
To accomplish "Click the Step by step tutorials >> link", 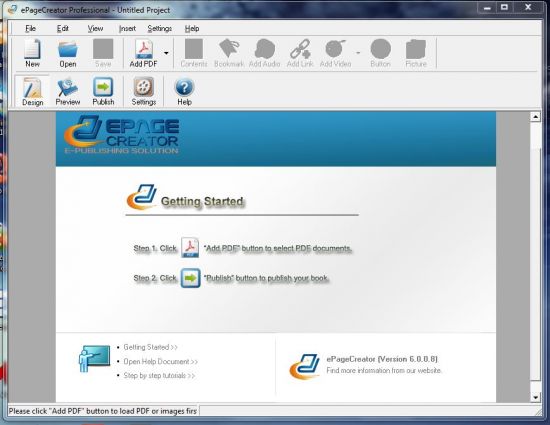I will click(159, 376).
